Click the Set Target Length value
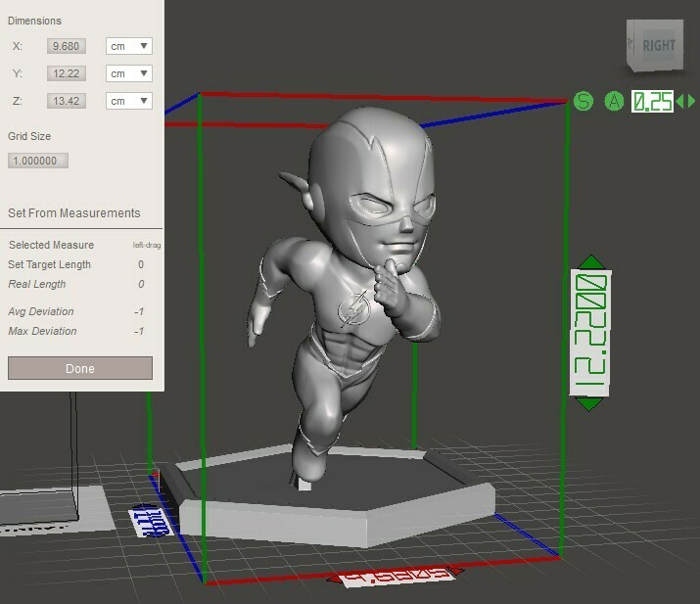Screen dimensions: 700x604 click(141, 264)
